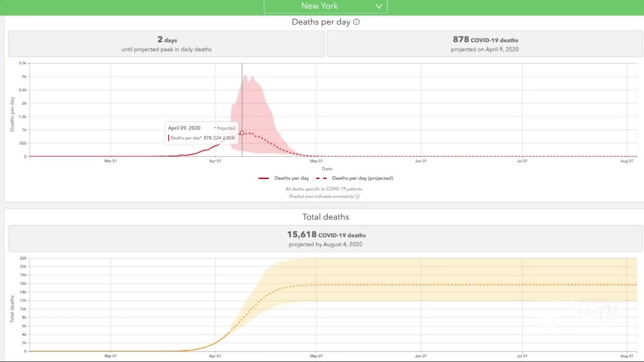Image resolution: width=644 pixels, height=362 pixels.
Task: Click Jun 01 on the Deaths per day axis
Action: click(x=421, y=161)
